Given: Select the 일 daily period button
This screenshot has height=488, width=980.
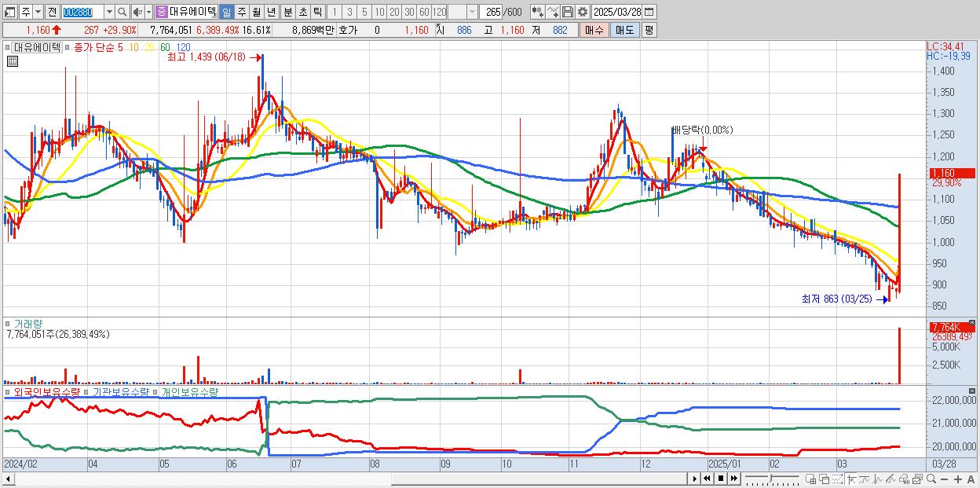Looking at the screenshot, I should pos(226,12).
